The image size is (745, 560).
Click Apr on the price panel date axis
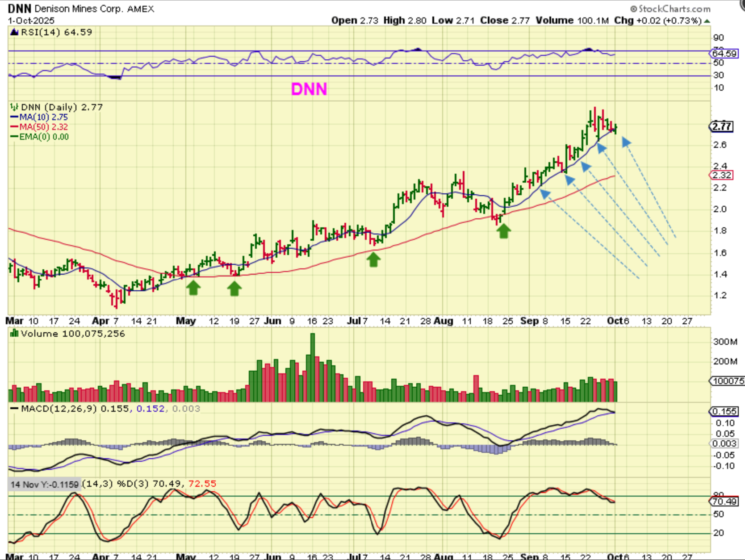100,321
